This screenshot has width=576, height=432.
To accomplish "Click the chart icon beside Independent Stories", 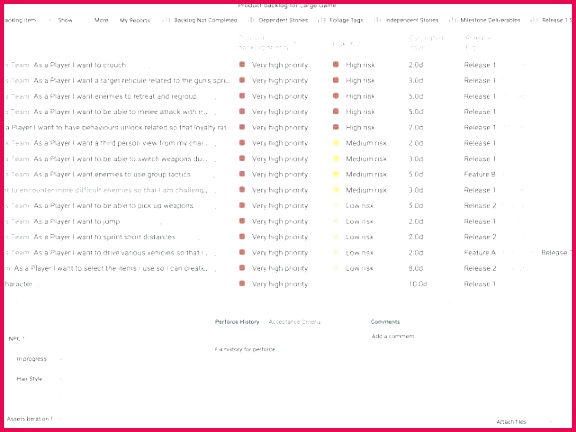I will click(x=377, y=20).
